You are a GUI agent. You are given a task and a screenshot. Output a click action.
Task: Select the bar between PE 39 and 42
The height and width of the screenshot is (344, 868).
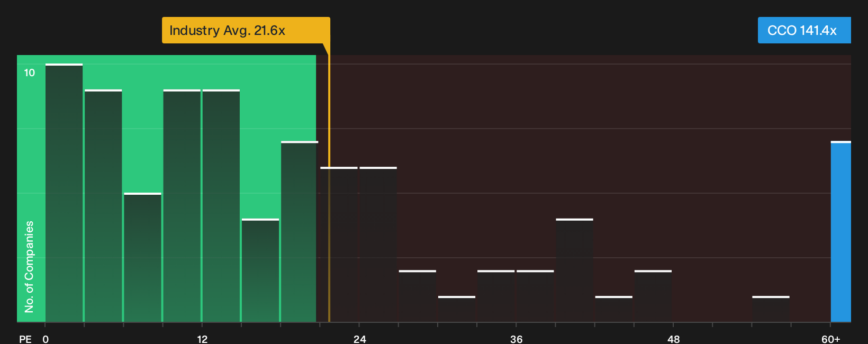pos(574,270)
